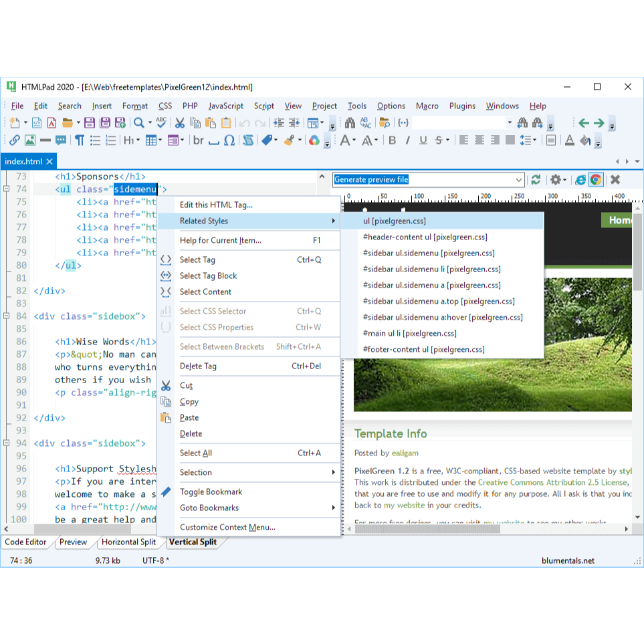The width and height of the screenshot is (644, 644).
Task: Toggle italic formatting button
Action: coord(408,140)
